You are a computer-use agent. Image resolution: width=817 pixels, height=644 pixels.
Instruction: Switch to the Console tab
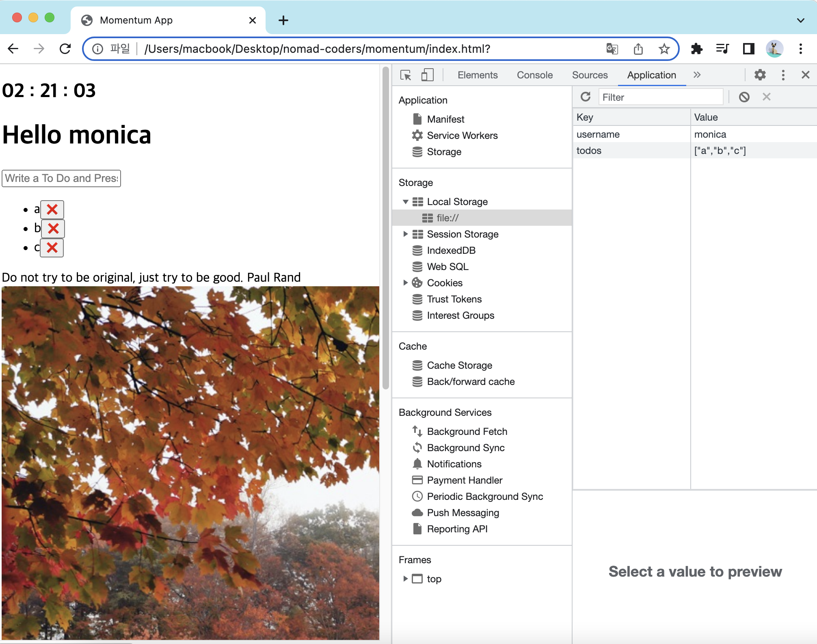coord(534,75)
